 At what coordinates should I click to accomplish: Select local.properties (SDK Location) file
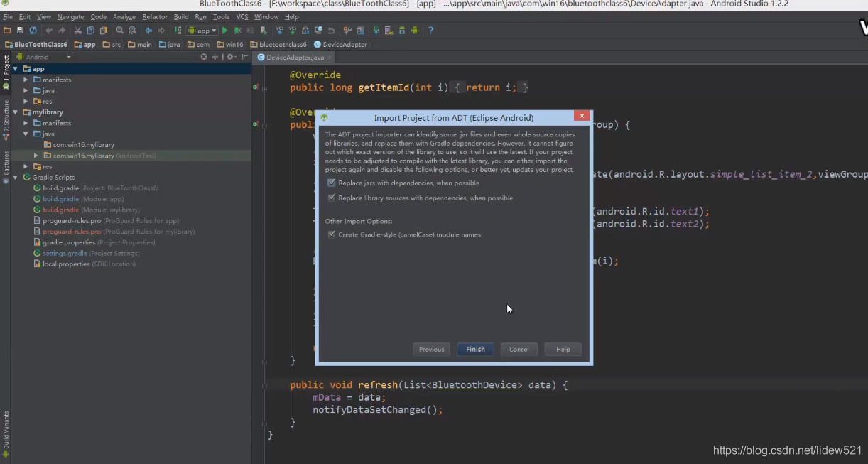pyautogui.click(x=84, y=264)
